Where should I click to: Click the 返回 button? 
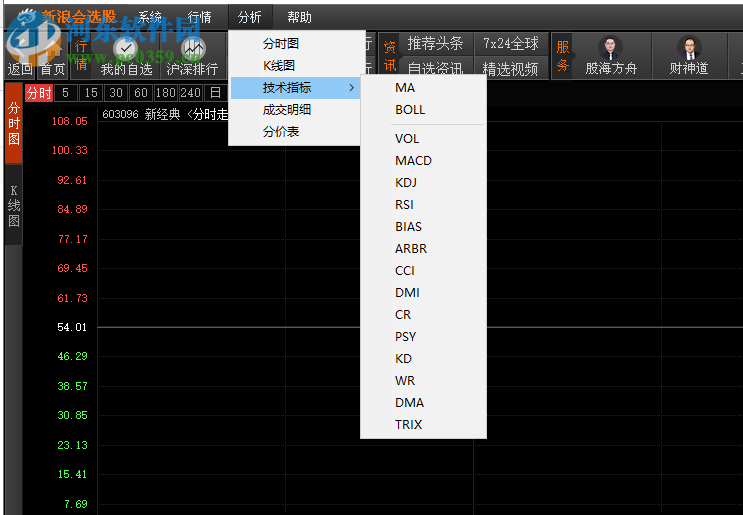[x=20, y=69]
